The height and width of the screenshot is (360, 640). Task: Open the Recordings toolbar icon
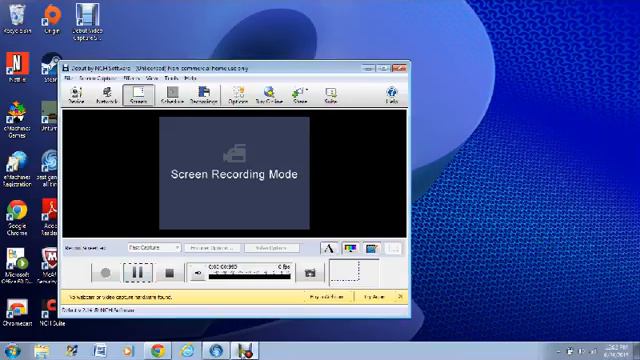coord(204,95)
